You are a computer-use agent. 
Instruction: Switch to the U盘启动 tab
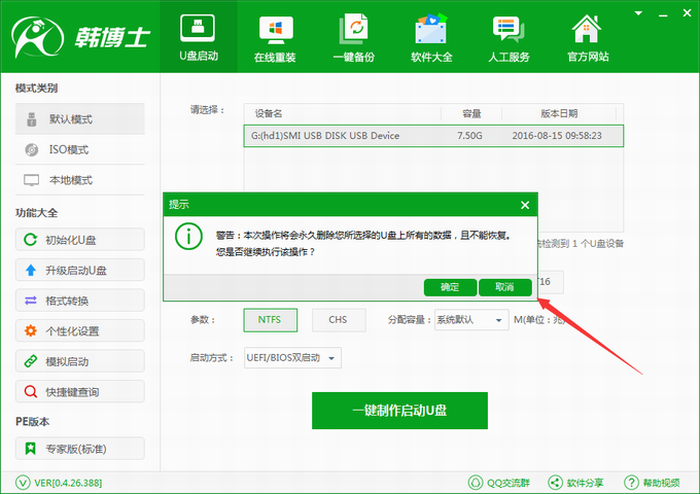[x=198, y=37]
